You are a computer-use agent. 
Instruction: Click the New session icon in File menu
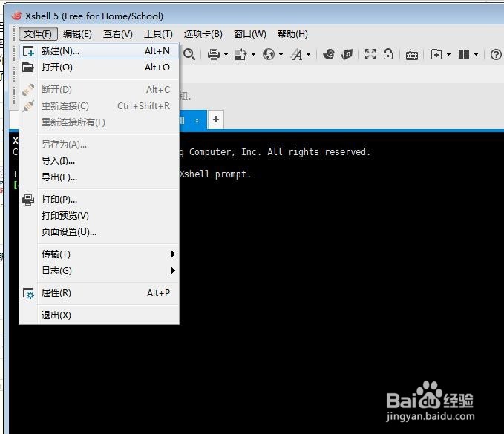coord(28,51)
